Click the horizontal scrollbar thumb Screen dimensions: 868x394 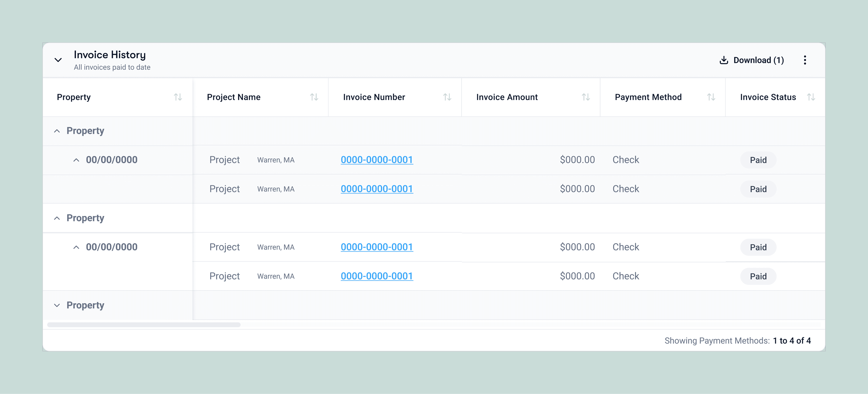click(144, 324)
